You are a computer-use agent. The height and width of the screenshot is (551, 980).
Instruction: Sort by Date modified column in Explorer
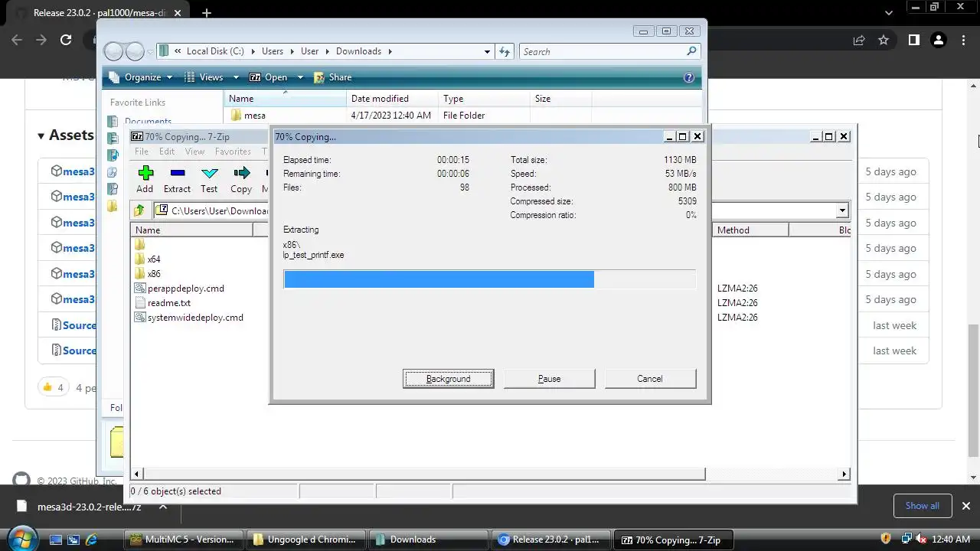click(393, 99)
